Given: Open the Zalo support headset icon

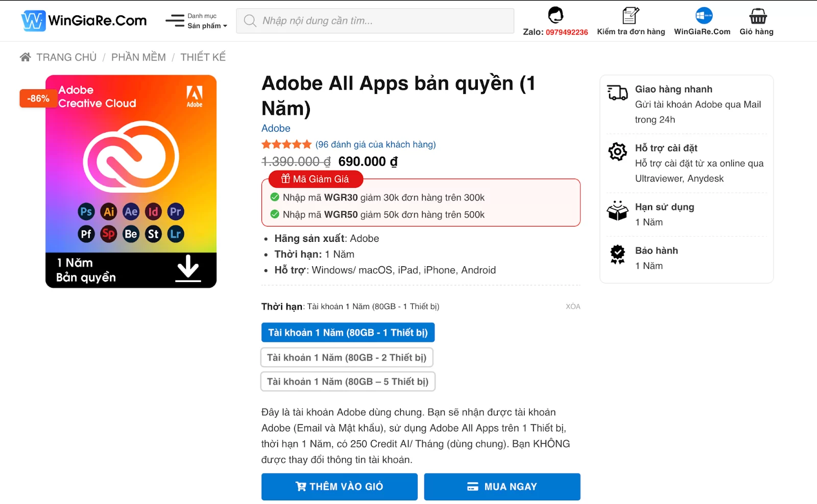Looking at the screenshot, I should pyautogui.click(x=555, y=15).
